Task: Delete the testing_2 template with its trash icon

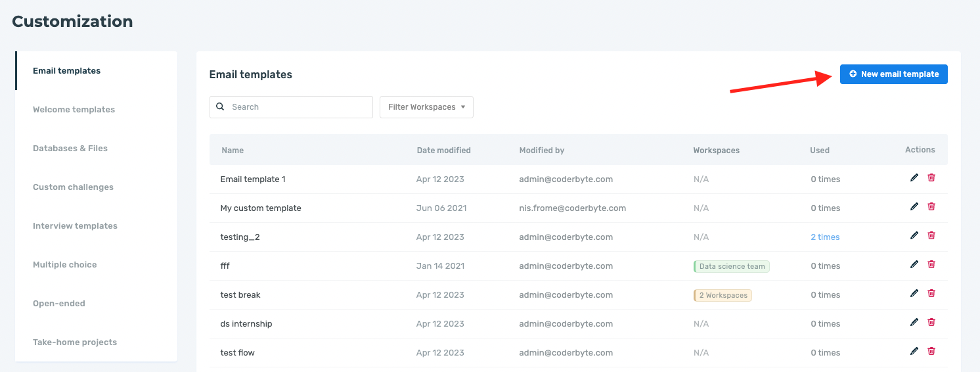Action: click(931, 235)
